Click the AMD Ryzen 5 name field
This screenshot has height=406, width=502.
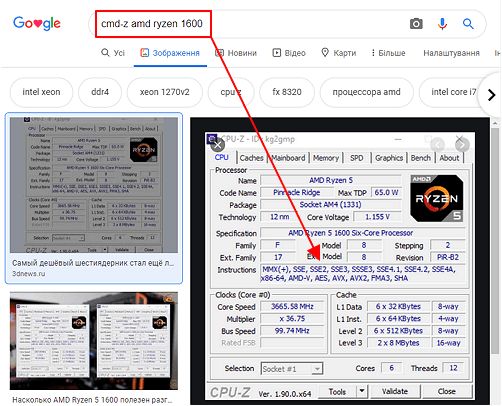point(331,180)
